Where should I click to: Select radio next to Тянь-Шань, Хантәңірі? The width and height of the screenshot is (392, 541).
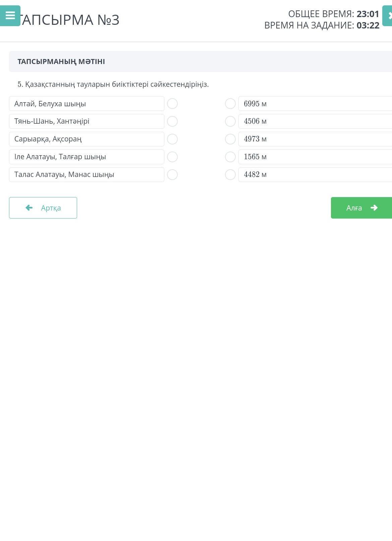(x=172, y=121)
